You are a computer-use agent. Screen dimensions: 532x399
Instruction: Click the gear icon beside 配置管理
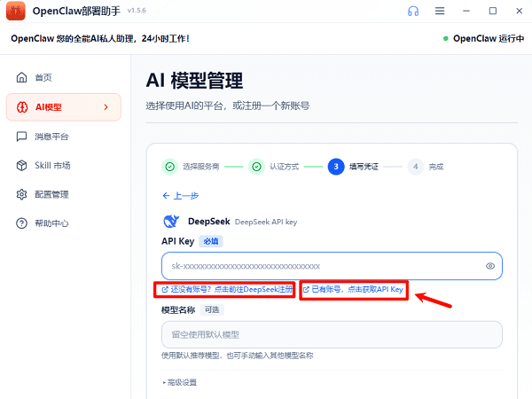(21, 194)
